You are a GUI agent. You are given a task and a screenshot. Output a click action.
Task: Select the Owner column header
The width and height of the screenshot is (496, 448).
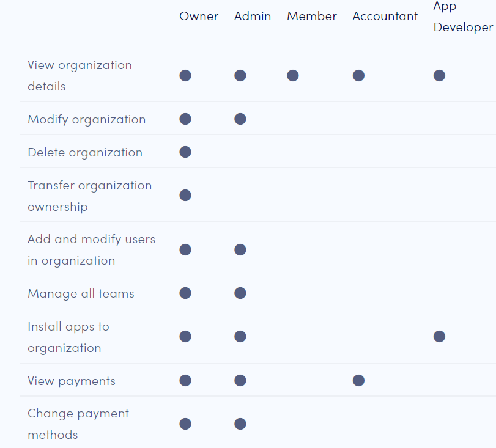199,17
